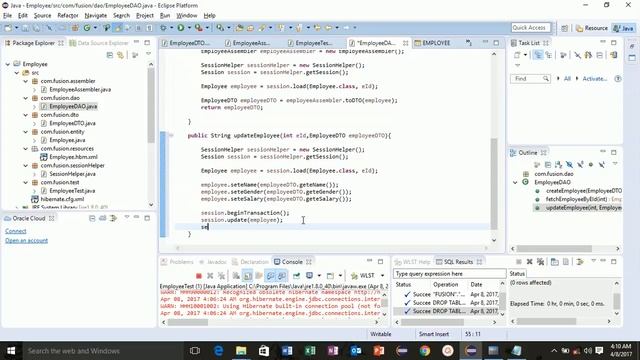The width and height of the screenshot is (640, 360).
Task: Toggle Show Console on standard error change
Action: tap(282, 276)
